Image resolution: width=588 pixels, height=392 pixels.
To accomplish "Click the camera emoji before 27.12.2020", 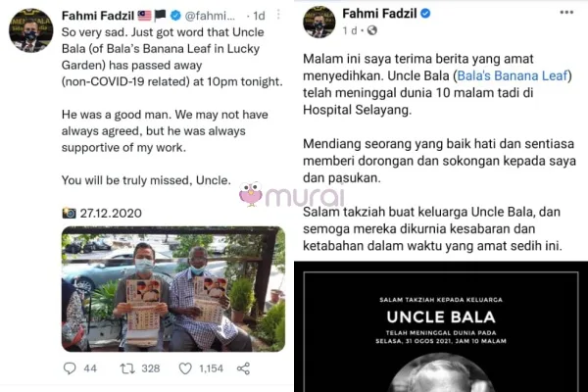I will point(69,213).
